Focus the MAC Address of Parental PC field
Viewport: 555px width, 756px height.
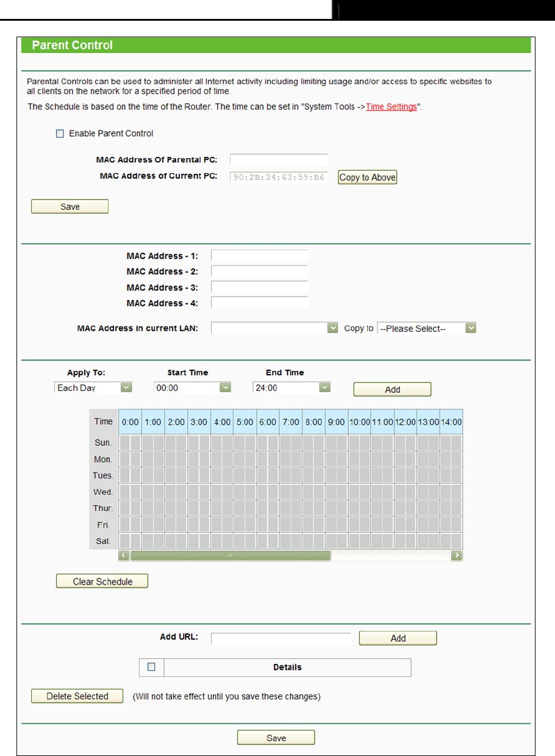[279, 160]
